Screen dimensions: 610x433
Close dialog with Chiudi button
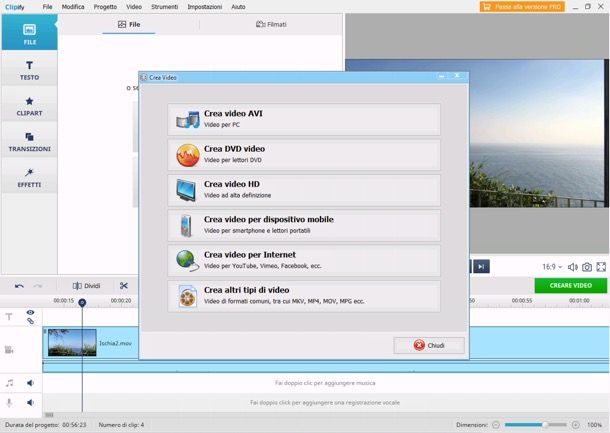[x=429, y=345]
